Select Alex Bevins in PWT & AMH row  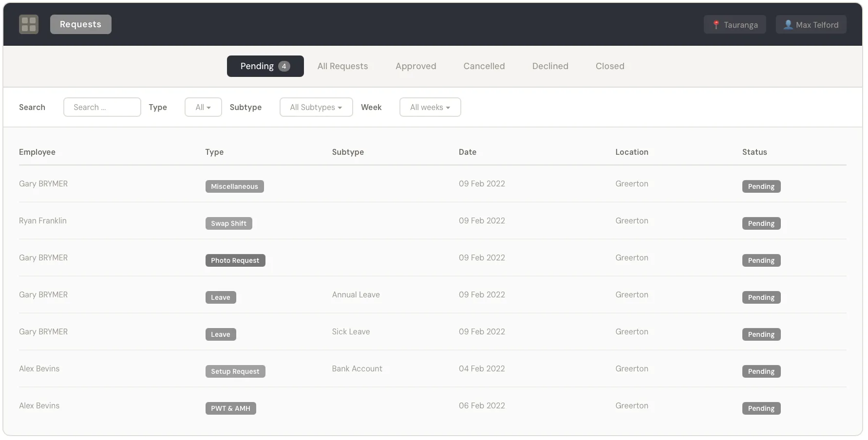39,405
